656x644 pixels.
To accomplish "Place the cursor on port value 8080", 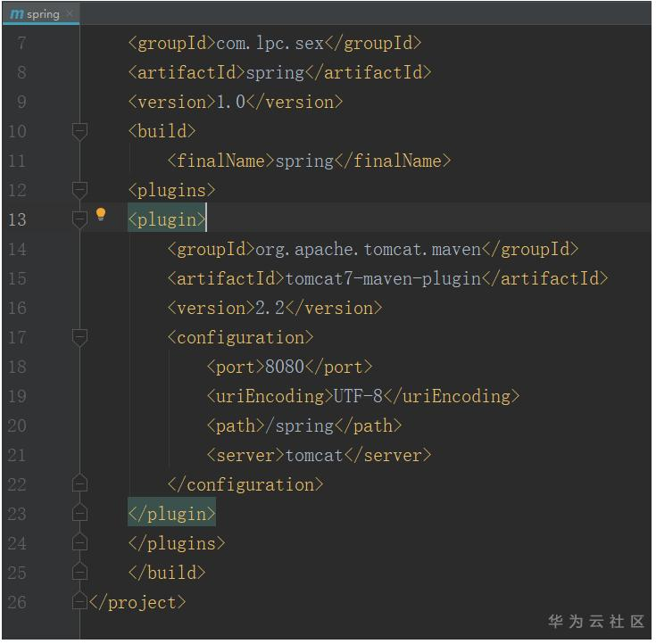I will click(x=285, y=367).
